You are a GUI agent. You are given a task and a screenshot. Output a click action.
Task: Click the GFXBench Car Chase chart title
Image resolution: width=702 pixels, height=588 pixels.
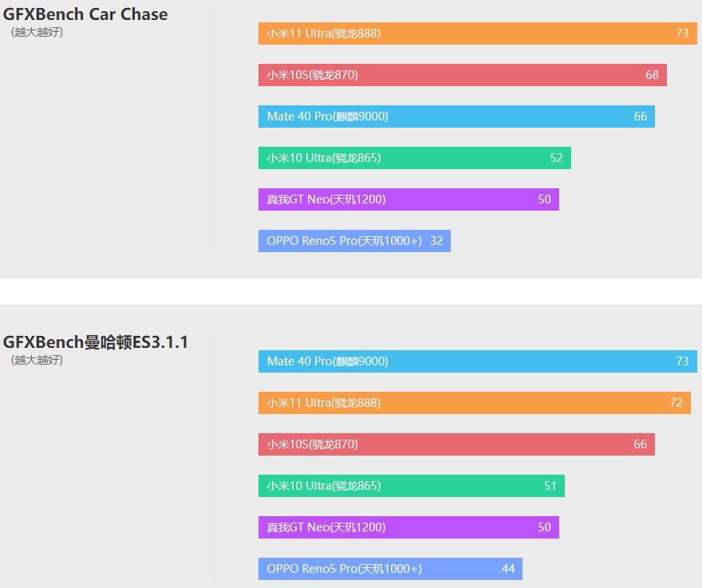(85, 14)
